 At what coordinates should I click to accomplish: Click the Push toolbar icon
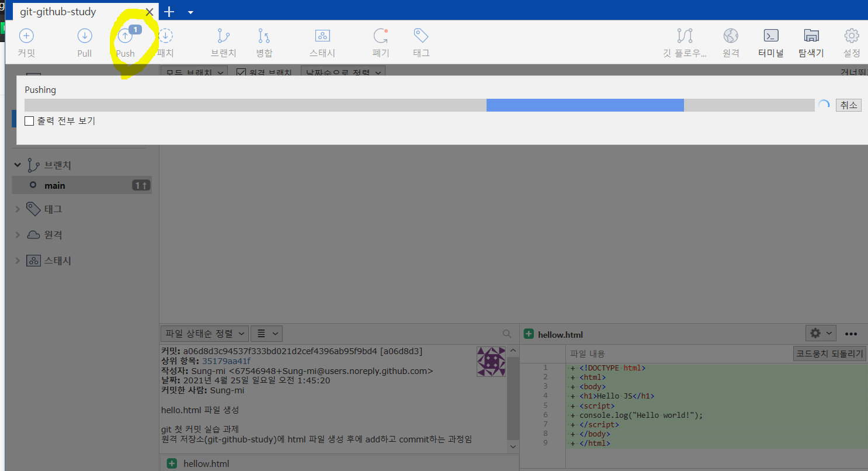(125, 36)
